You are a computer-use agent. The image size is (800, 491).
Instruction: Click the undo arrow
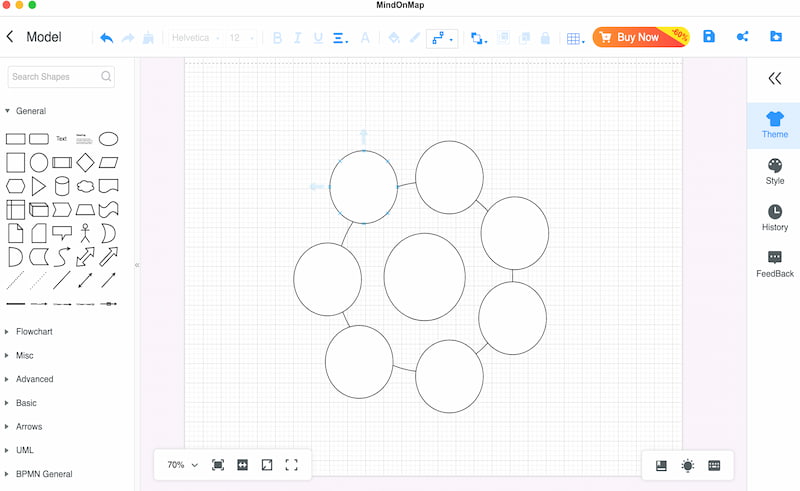click(106, 38)
